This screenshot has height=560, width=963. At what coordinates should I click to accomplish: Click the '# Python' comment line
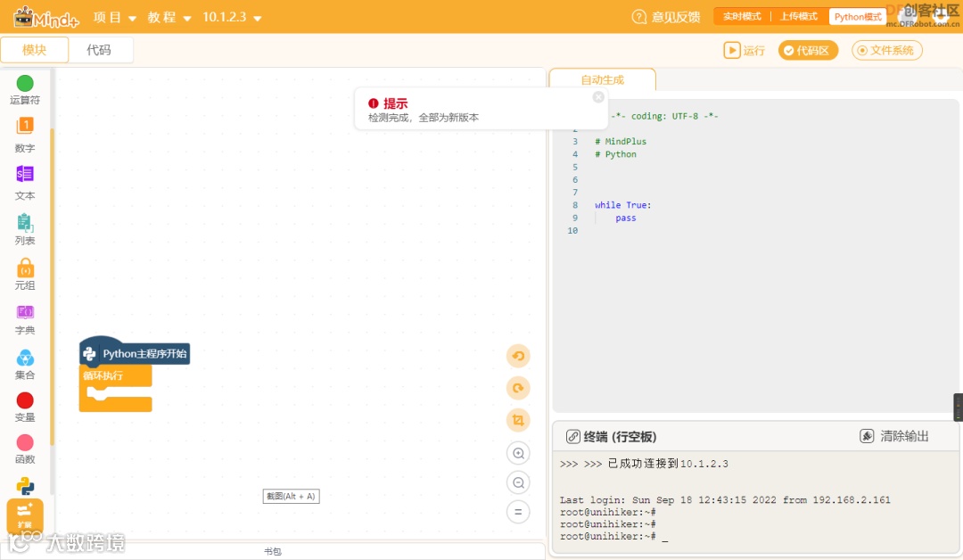pos(615,154)
